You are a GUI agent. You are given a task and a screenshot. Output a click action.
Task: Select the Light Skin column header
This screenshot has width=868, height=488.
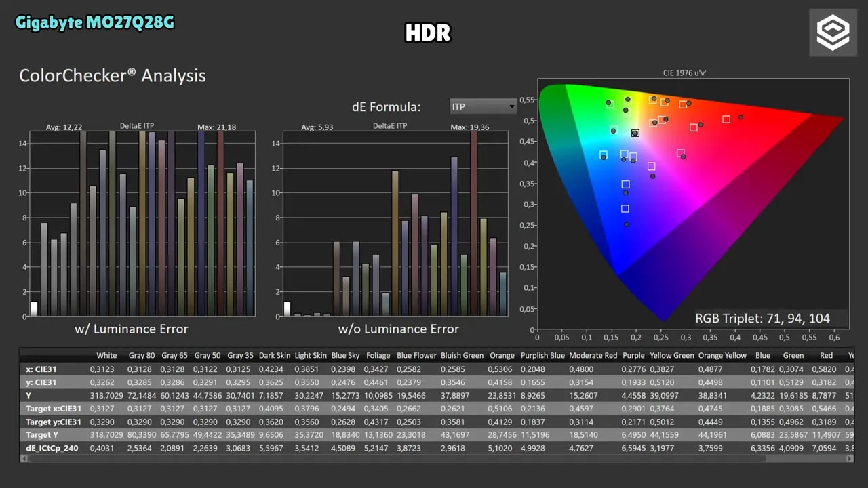[311, 356]
